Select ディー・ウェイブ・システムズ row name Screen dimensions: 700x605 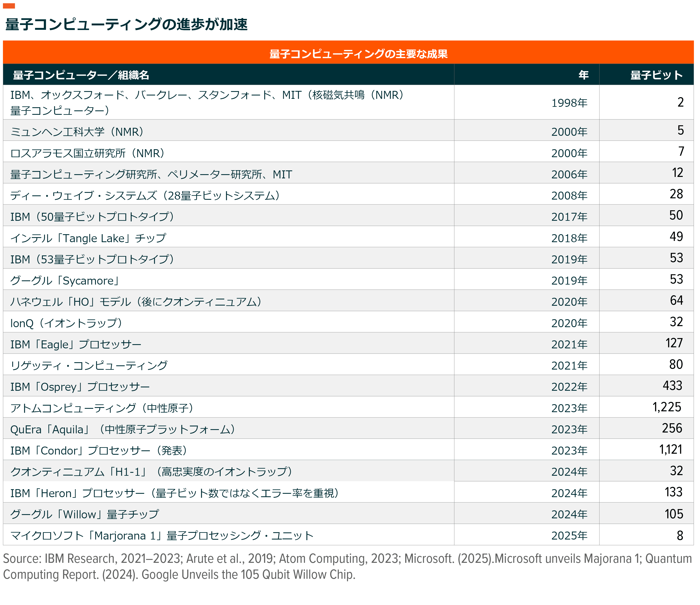145,196
